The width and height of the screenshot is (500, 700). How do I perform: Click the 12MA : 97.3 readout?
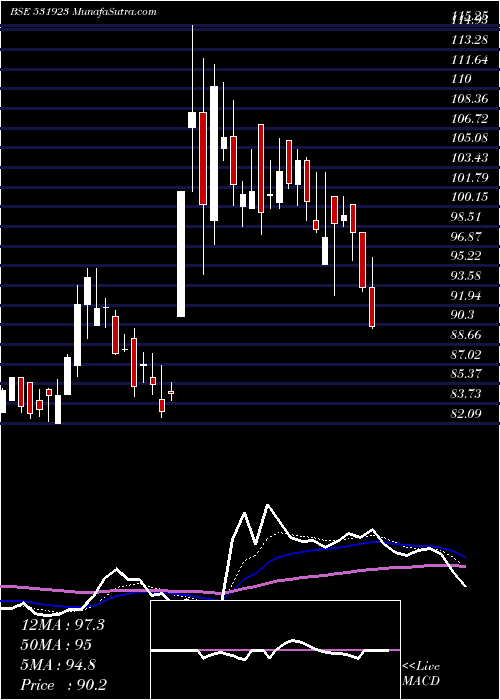[x=63, y=625]
